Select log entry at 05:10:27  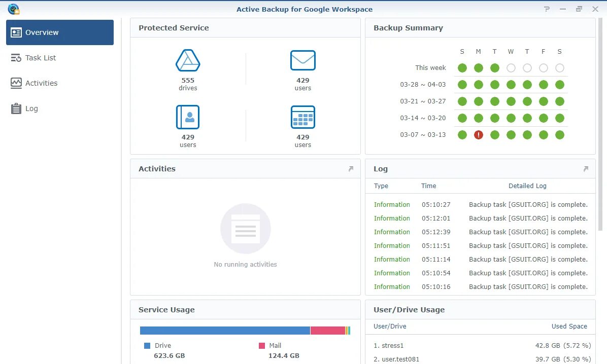tap(481, 205)
